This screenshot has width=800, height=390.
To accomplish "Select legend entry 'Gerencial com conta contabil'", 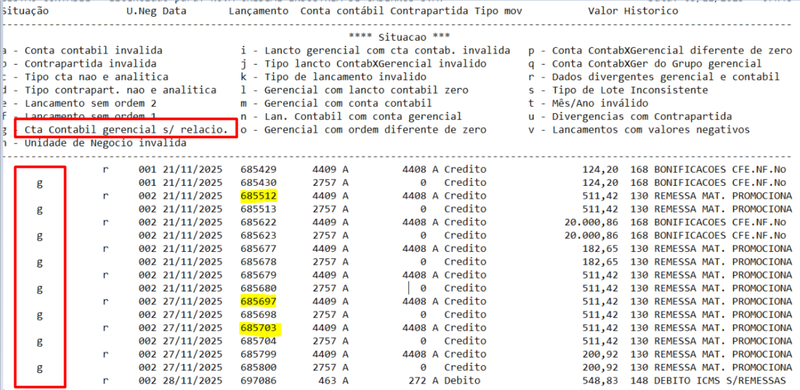I will click(348, 104).
